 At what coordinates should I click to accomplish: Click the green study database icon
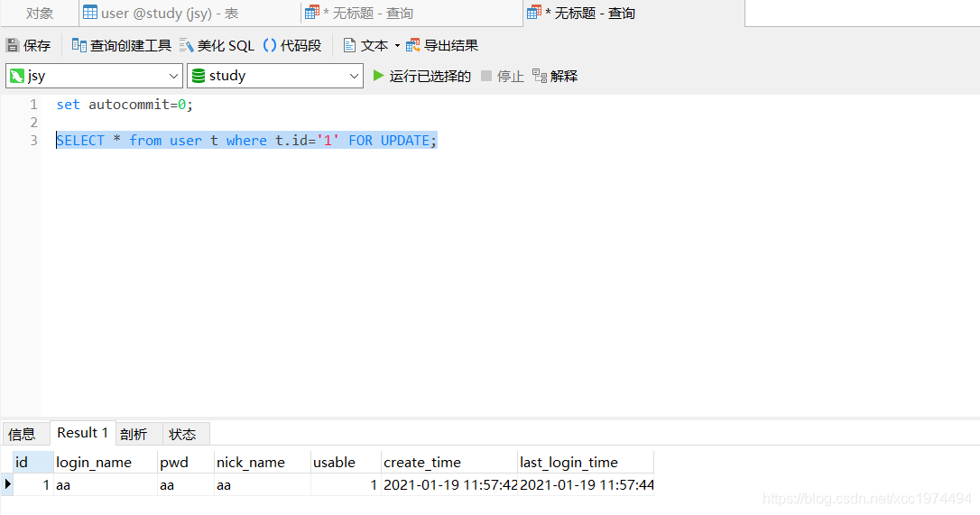pyautogui.click(x=199, y=76)
